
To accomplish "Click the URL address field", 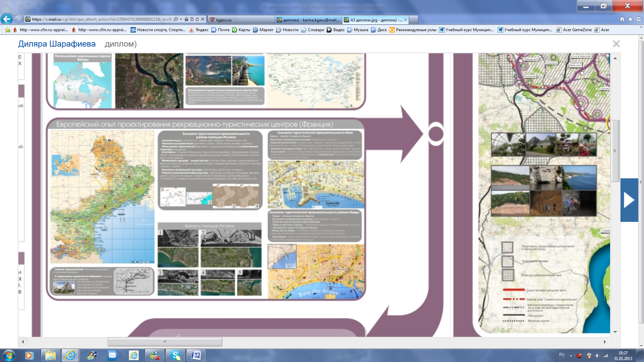I will [102, 19].
